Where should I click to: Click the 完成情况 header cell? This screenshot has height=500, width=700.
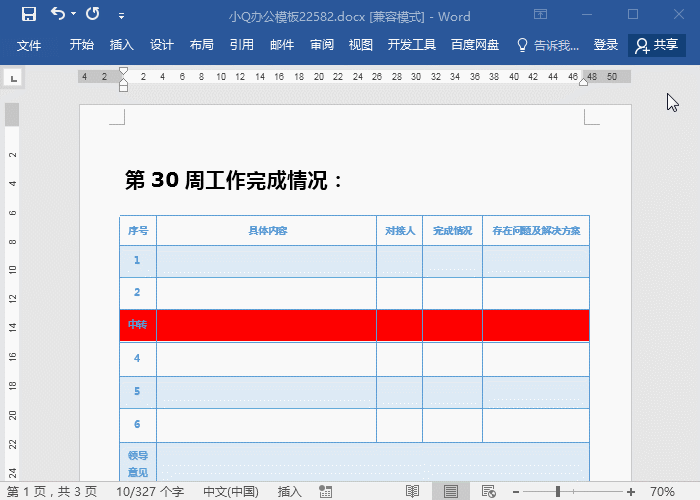[x=452, y=231]
